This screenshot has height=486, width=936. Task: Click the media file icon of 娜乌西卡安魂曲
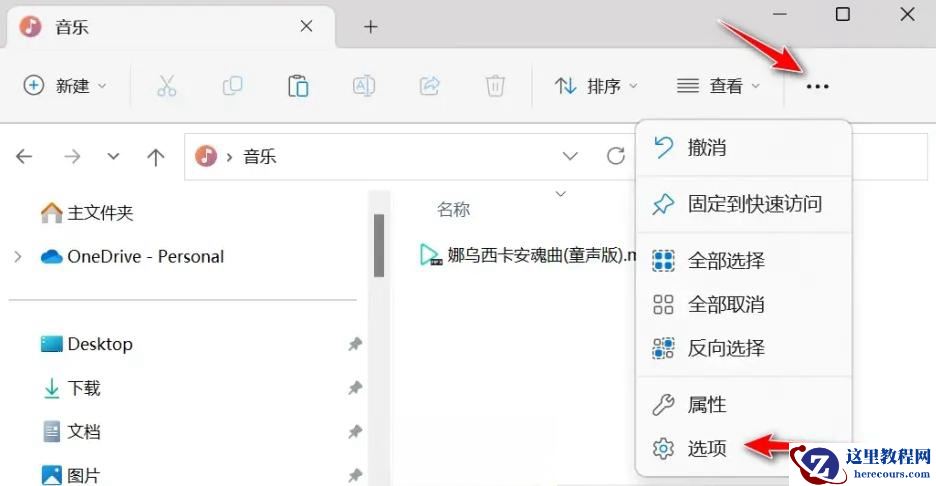coord(430,255)
